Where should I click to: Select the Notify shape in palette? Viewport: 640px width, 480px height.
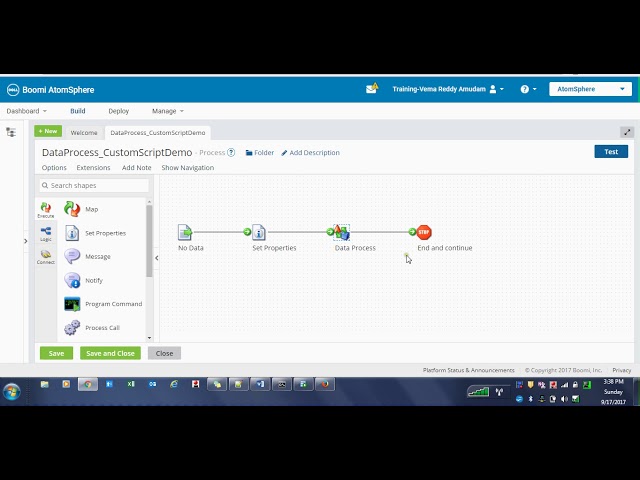pos(83,280)
